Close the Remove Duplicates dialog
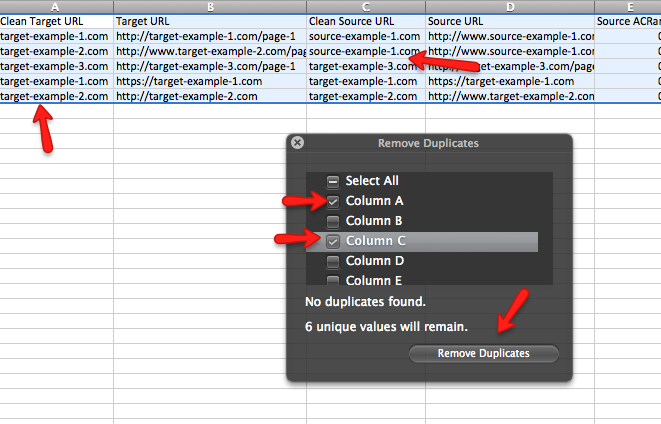This screenshot has height=424, width=661. pyautogui.click(x=297, y=143)
